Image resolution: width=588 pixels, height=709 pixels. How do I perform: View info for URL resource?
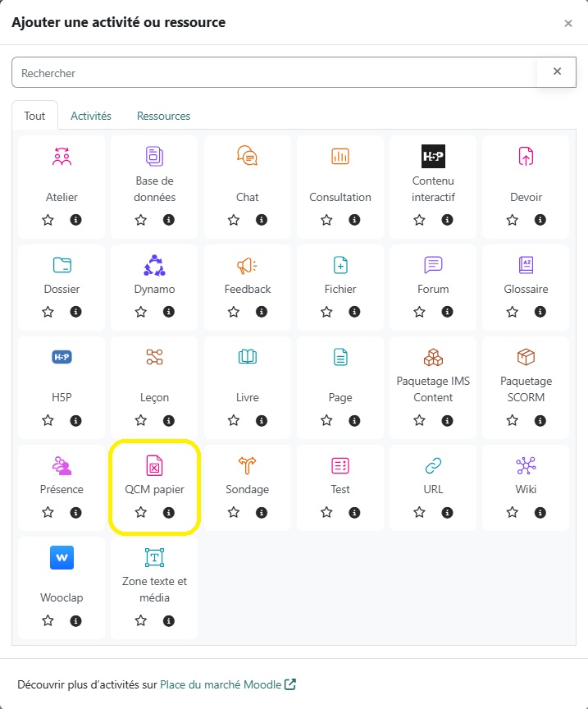click(448, 512)
